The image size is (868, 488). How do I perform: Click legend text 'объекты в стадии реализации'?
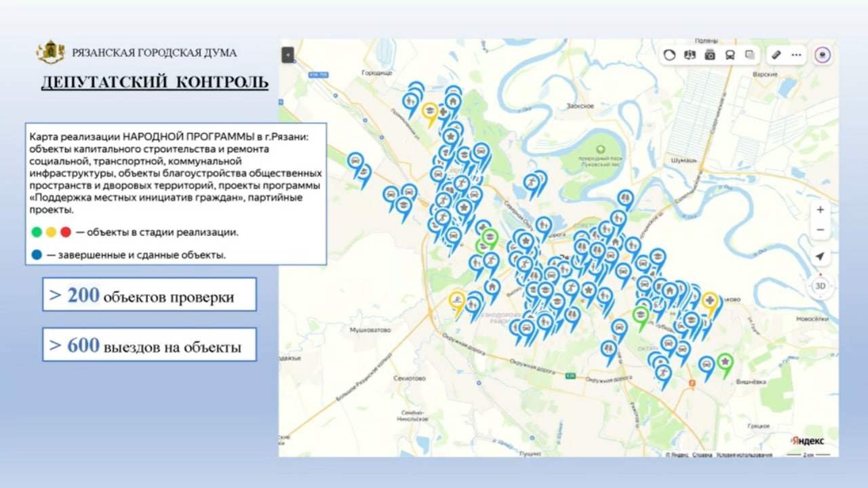click(x=162, y=232)
